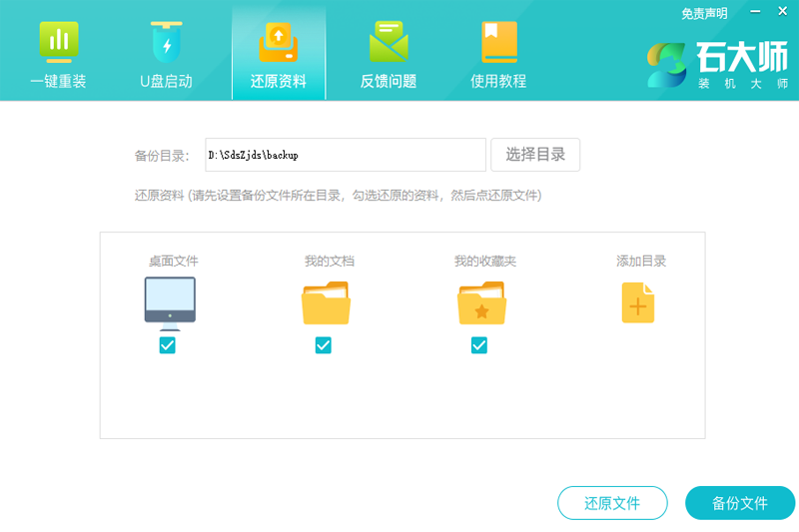Uncheck the 桌面文件 checkbox
Image resolution: width=799 pixels, height=532 pixels.
[x=168, y=345]
